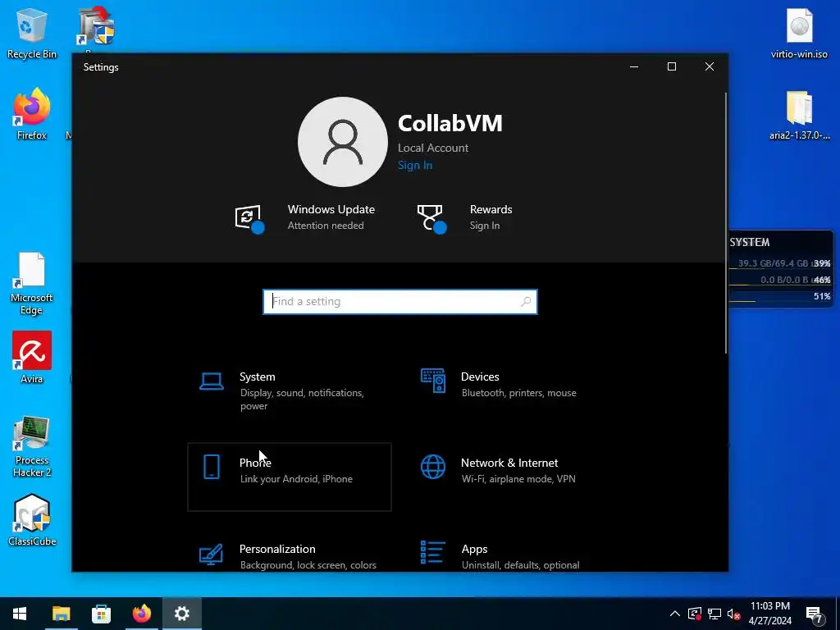Image resolution: width=840 pixels, height=630 pixels.
Task: Click the Settings window vertical scrollbar
Action: click(726, 223)
